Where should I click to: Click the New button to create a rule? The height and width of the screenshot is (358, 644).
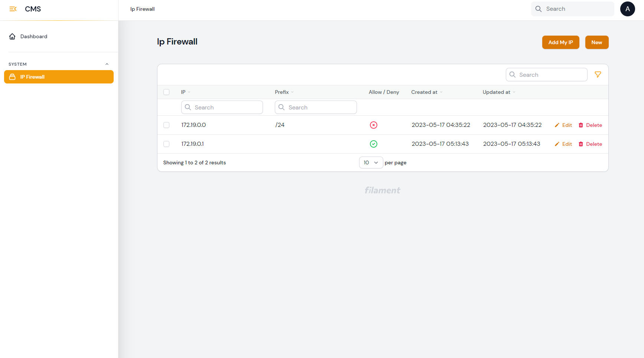[x=596, y=42]
